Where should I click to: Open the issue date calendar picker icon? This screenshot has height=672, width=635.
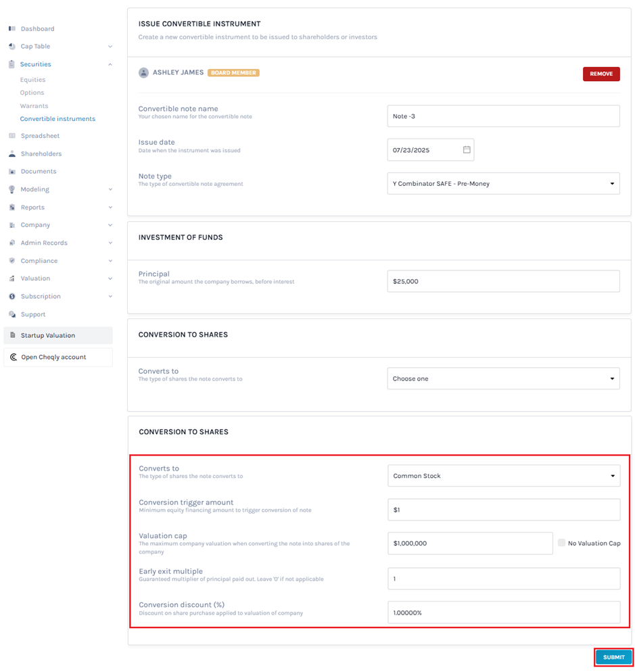[x=467, y=149]
